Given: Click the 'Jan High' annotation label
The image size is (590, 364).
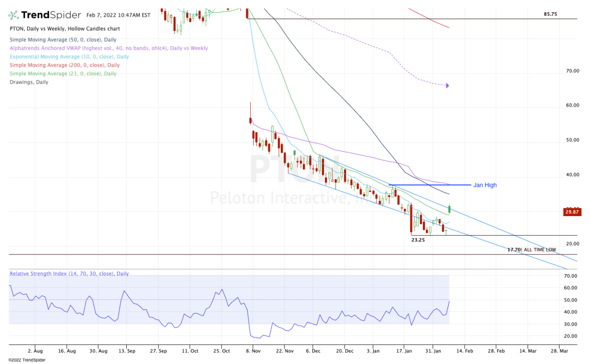Looking at the screenshot, I should coord(485,185).
